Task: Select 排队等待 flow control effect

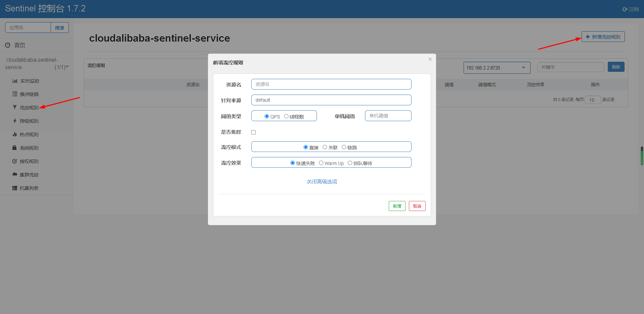Action: [x=350, y=163]
